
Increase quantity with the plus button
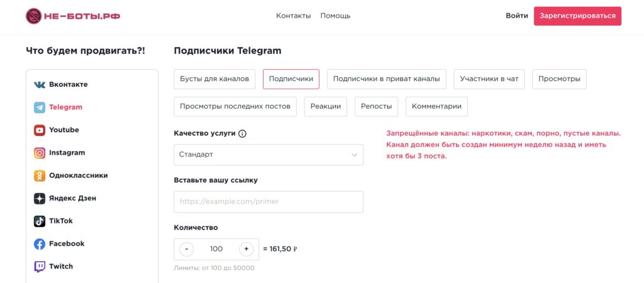(x=246, y=249)
